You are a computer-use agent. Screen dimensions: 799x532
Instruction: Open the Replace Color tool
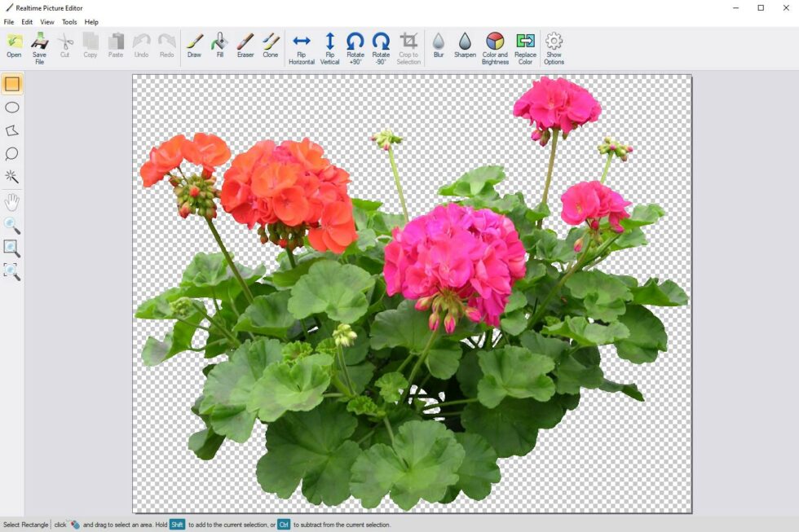(524, 46)
